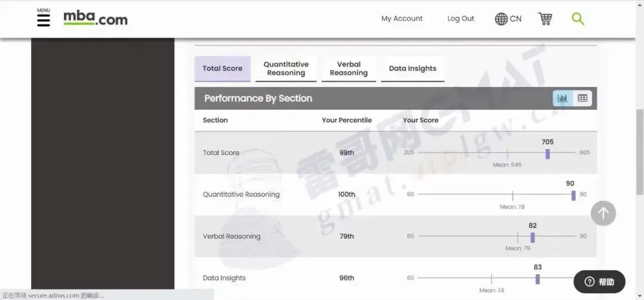Click the 100th percentile value
644x300 pixels.
[x=346, y=194]
